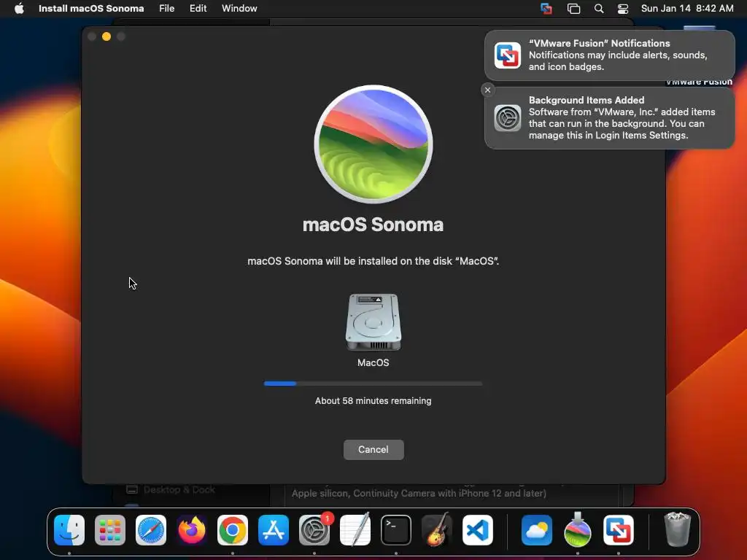Cancel the macOS Sonoma installation
Image resolution: width=747 pixels, height=560 pixels.
(x=373, y=449)
